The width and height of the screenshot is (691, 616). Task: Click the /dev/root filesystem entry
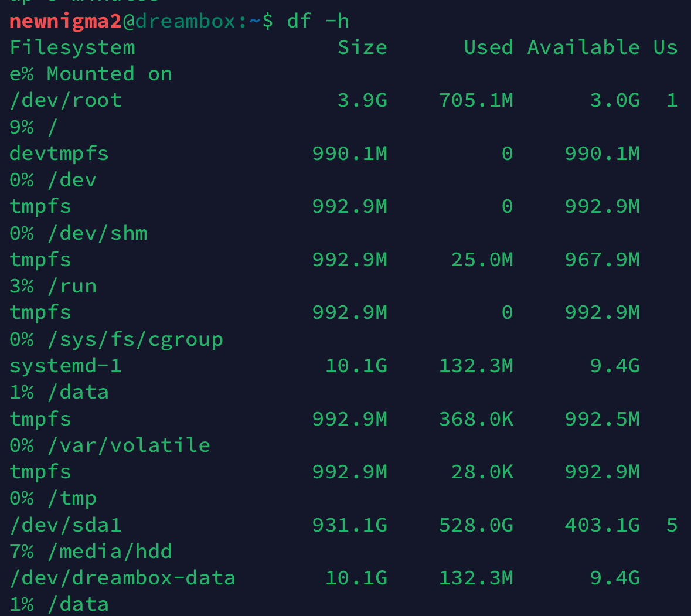66,100
